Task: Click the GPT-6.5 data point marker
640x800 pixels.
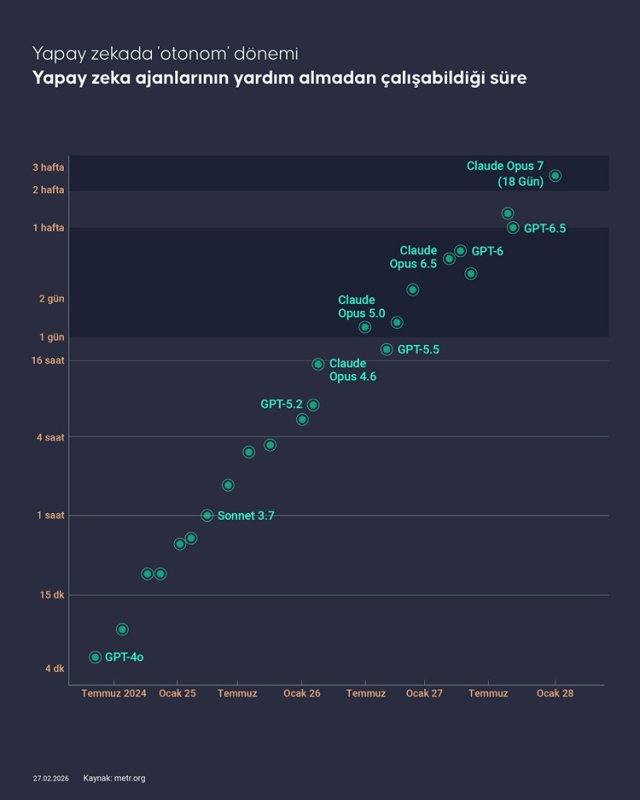Action: (x=513, y=228)
